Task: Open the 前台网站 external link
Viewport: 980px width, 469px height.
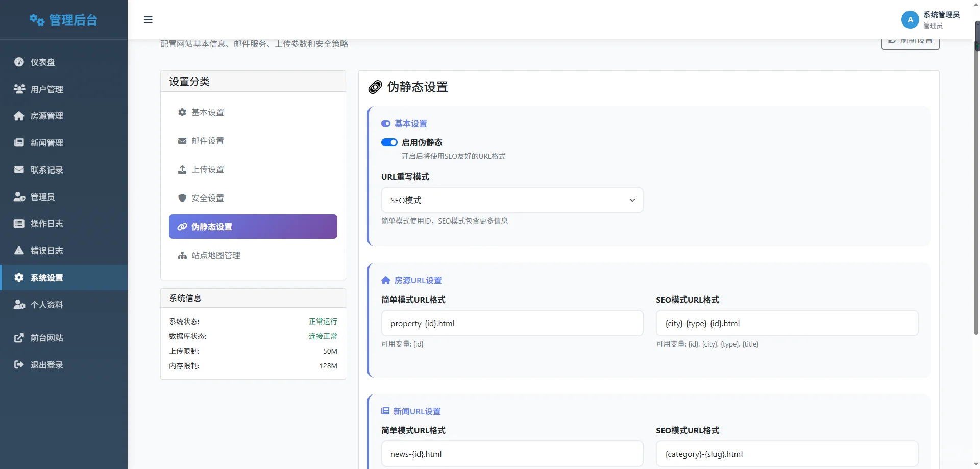Action: click(46, 338)
